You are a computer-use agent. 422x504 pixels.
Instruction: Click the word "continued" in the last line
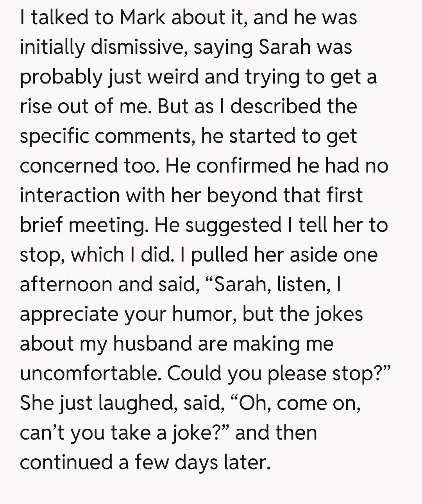coord(66,462)
